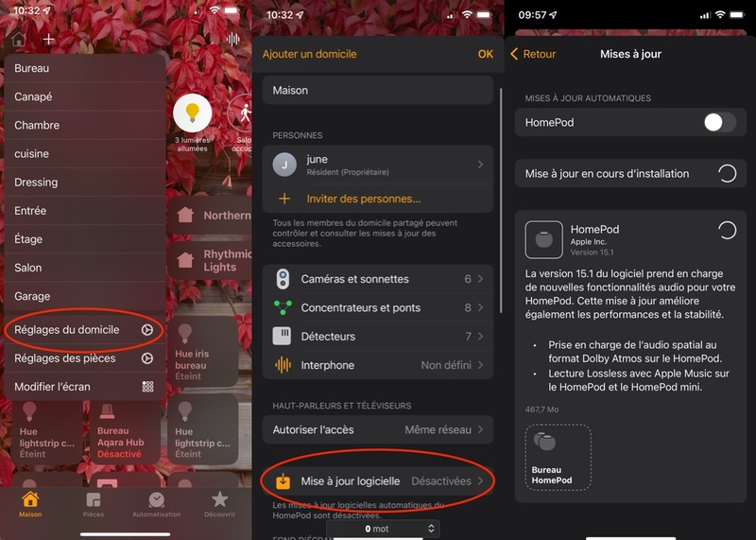Expand Caméras et sonnettes row chevron

click(x=480, y=279)
